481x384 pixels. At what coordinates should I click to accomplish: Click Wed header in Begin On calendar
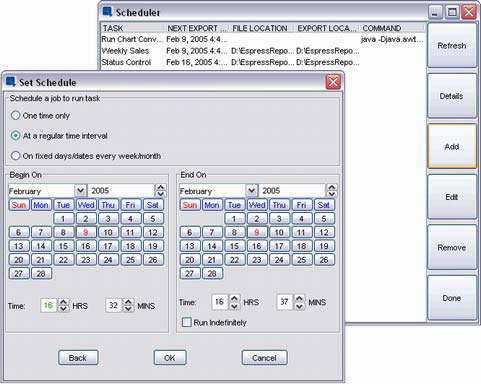tap(86, 205)
